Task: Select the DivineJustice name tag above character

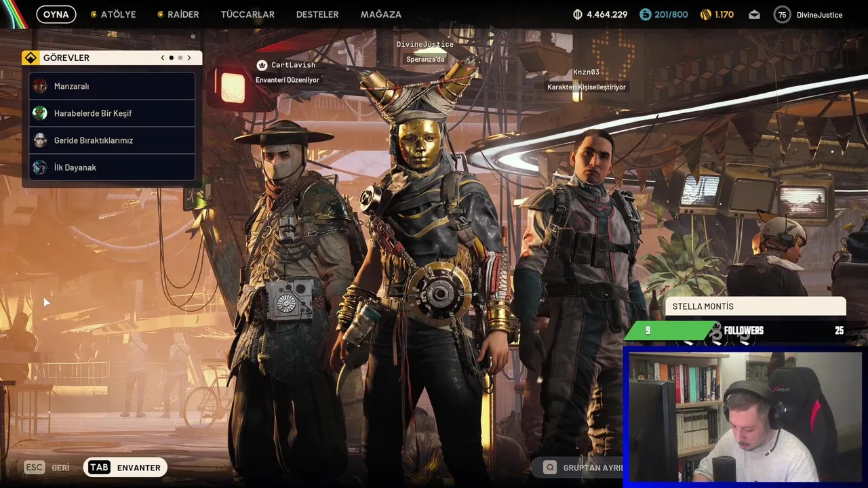Action: pos(425,45)
